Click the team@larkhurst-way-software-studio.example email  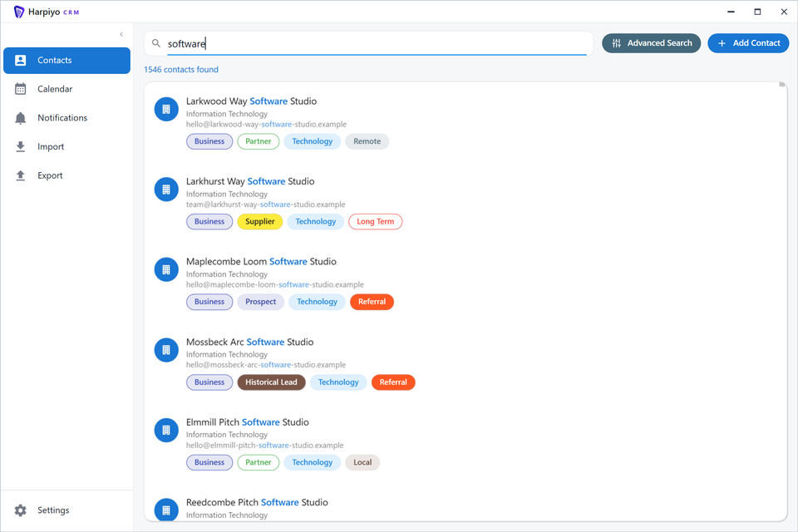(x=266, y=204)
